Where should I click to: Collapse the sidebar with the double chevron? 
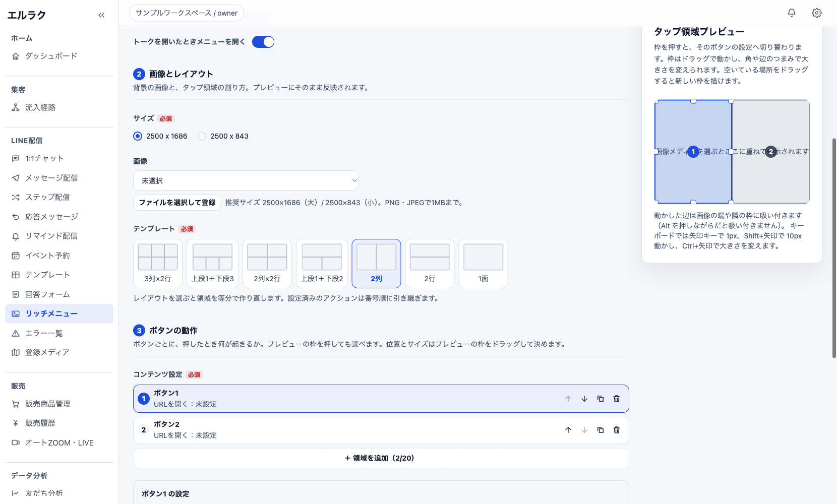101,15
